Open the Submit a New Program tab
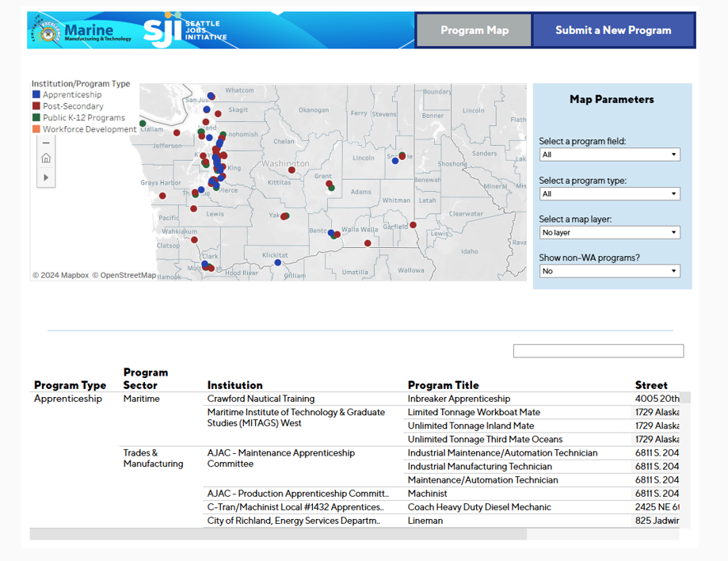Screen dimensions: 728x561 coord(613,31)
